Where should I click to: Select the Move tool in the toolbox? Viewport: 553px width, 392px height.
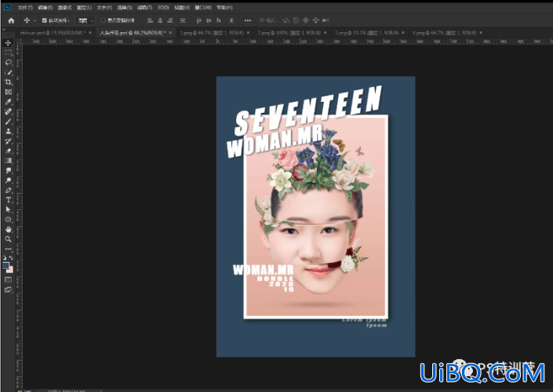point(8,42)
